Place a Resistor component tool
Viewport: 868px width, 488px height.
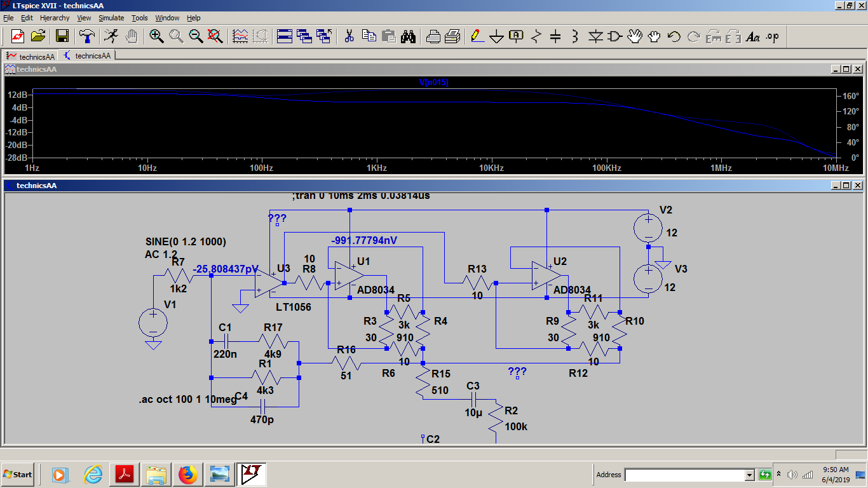click(536, 36)
